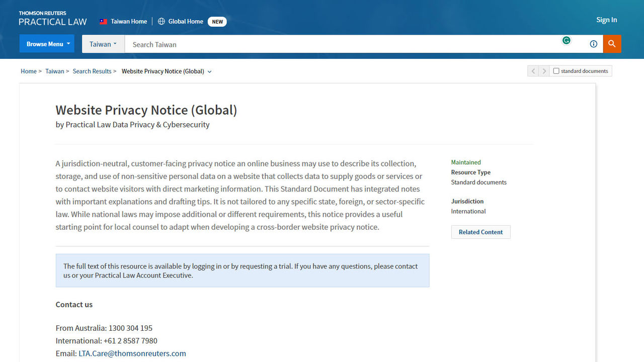
Task: Toggle the standard documents checkbox
Action: [556, 71]
